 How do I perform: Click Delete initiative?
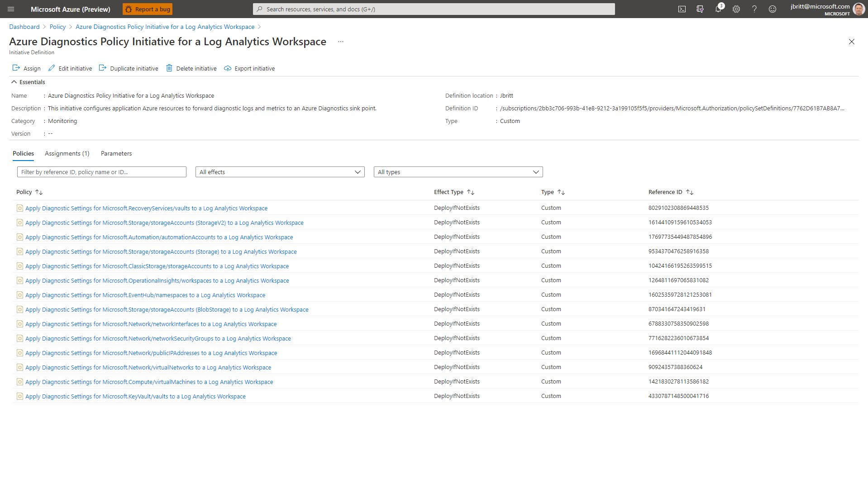coord(191,68)
